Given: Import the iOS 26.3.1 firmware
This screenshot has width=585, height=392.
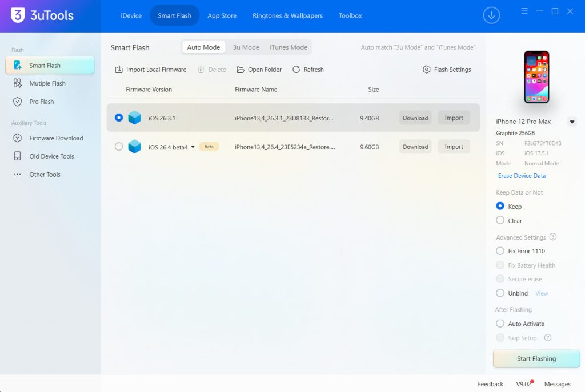Looking at the screenshot, I should coord(454,118).
